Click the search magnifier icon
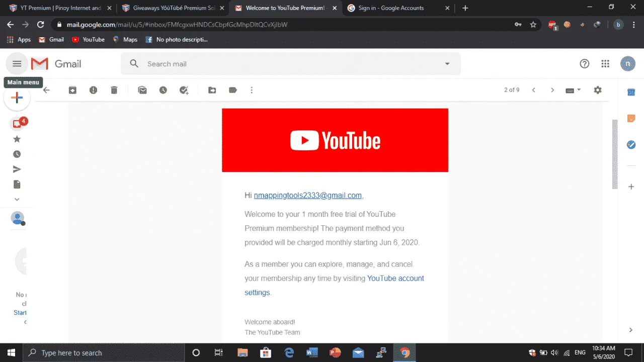The image size is (644, 362). [x=134, y=64]
